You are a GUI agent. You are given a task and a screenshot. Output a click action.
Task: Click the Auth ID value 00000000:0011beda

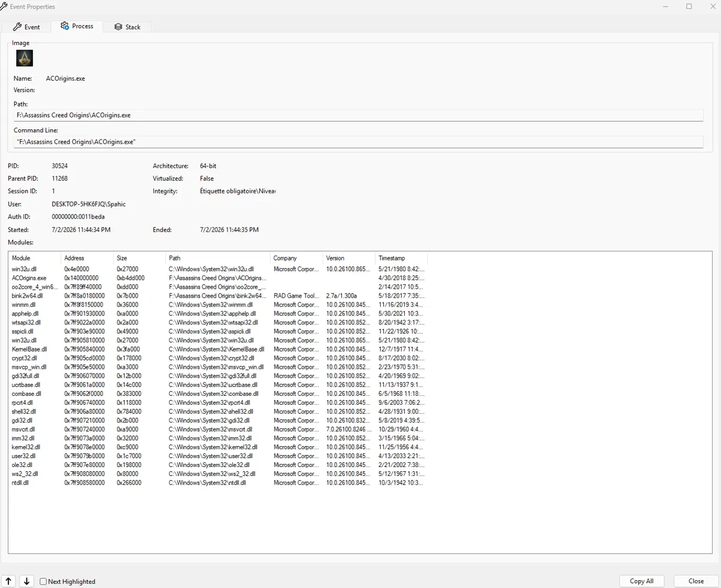(x=78, y=217)
